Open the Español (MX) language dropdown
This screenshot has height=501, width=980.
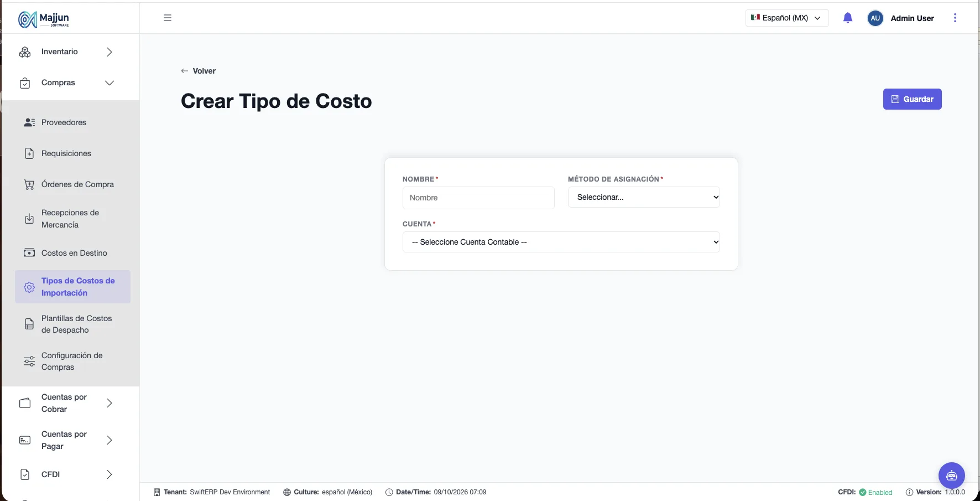click(786, 18)
